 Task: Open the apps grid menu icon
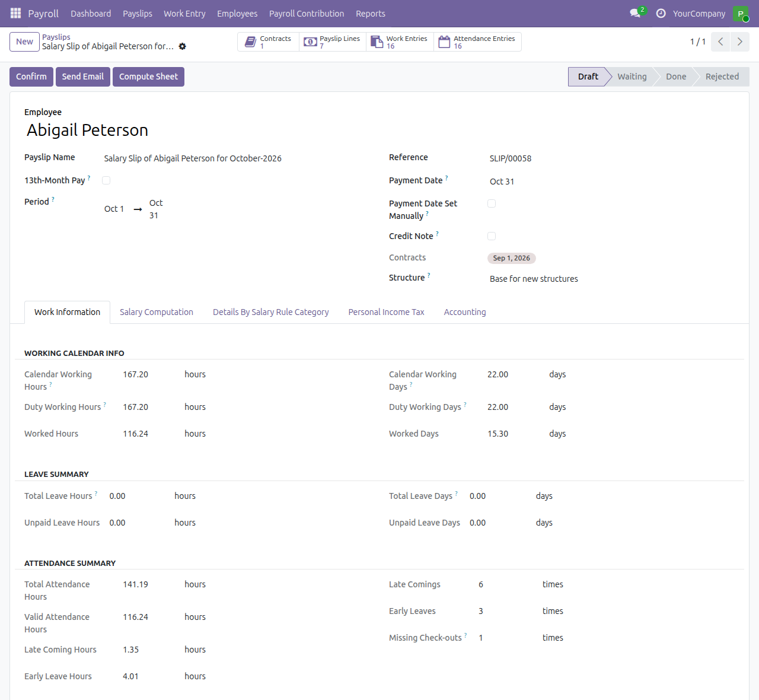pos(15,13)
